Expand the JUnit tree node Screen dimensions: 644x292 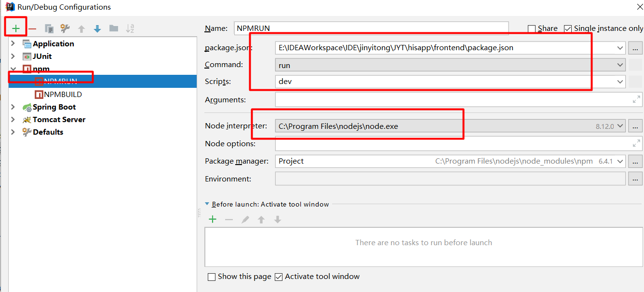click(x=13, y=56)
